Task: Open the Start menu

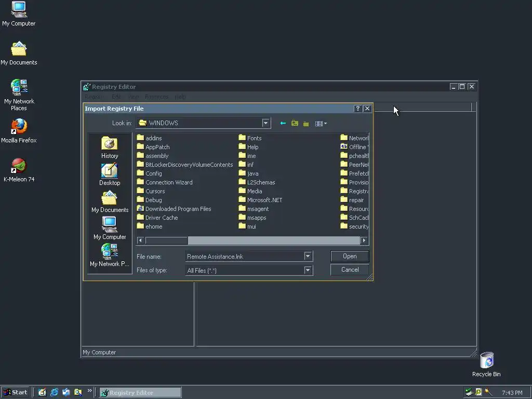Action: 15,392
